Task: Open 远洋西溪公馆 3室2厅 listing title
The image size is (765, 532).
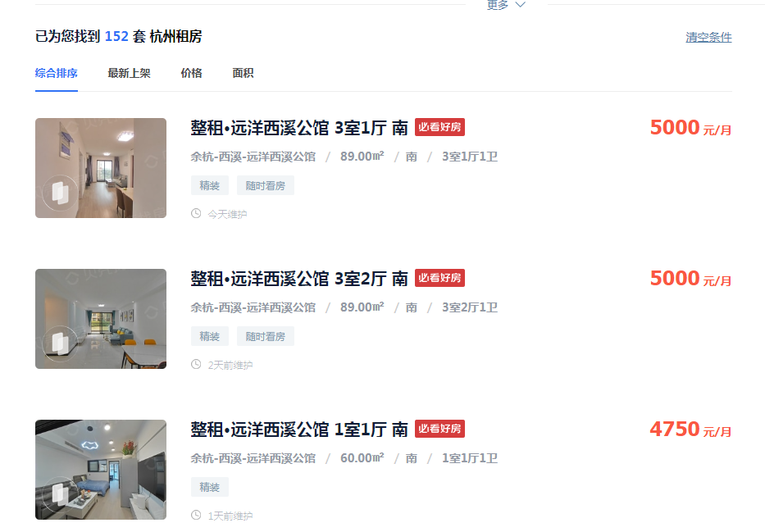Action: pyautogui.click(x=299, y=279)
